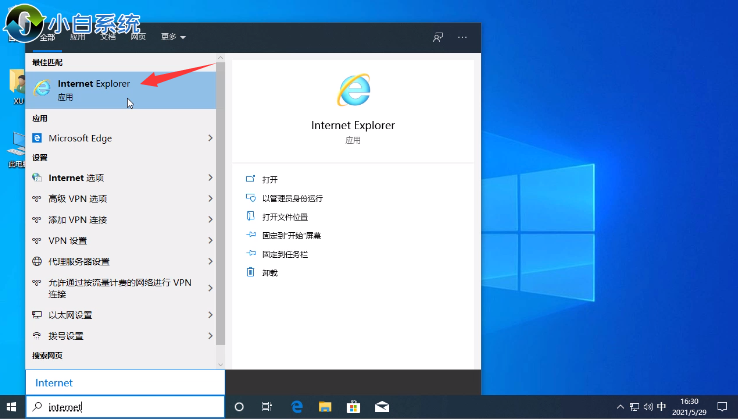
Task: Open Internet Explorer from best match result
Action: pos(94,89)
